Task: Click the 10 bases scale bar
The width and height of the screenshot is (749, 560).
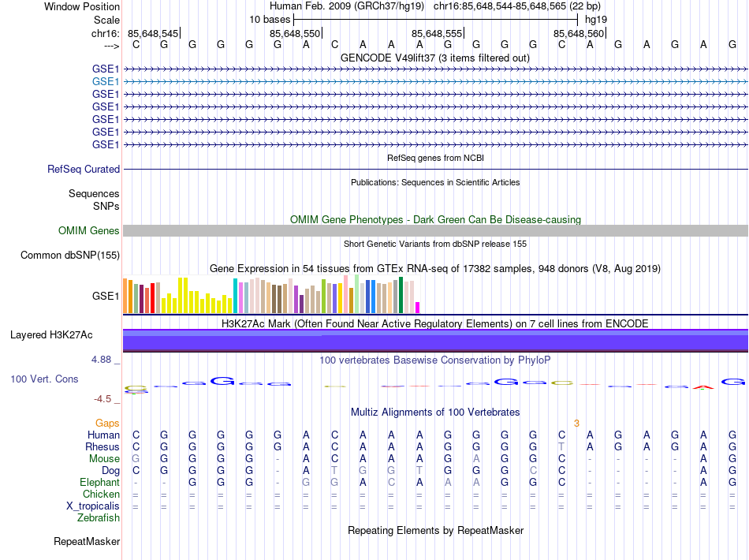Action: tap(434, 18)
